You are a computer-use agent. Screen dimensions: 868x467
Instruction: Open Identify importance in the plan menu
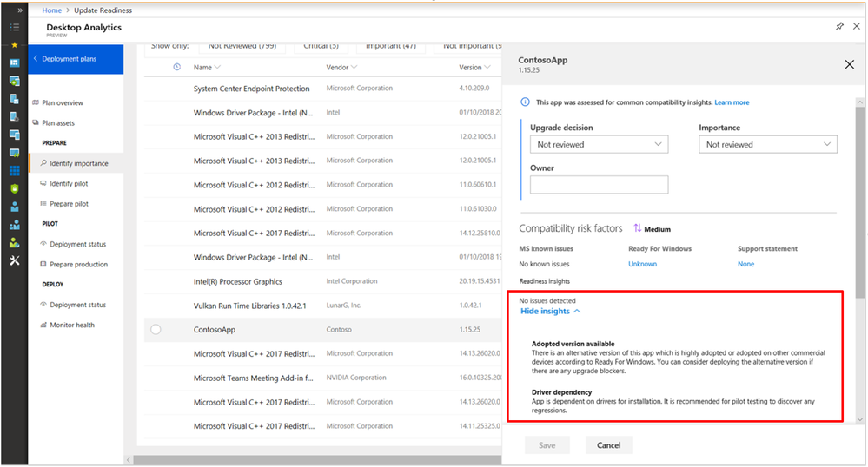(x=78, y=163)
